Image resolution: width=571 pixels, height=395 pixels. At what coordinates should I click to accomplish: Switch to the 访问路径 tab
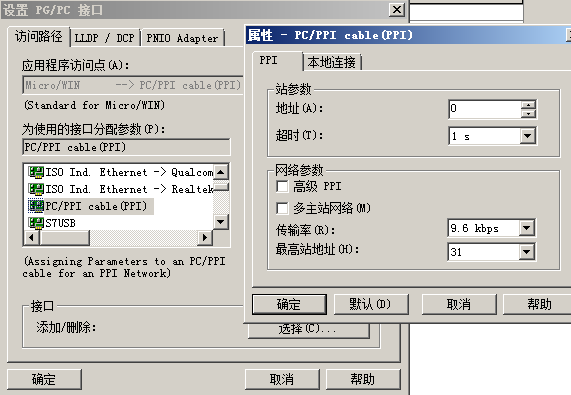point(39,36)
